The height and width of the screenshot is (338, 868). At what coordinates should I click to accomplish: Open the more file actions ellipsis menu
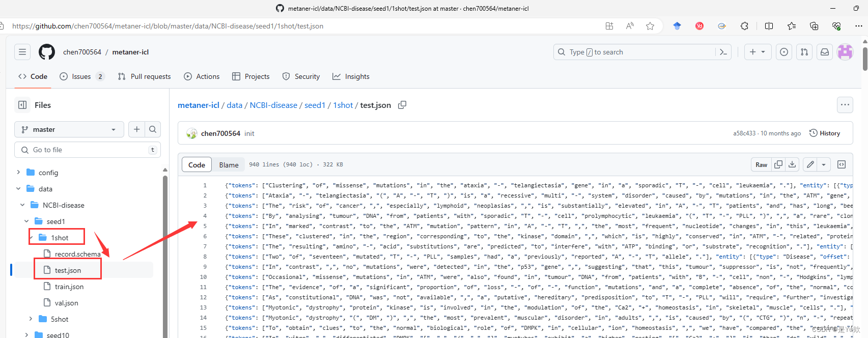point(845,105)
